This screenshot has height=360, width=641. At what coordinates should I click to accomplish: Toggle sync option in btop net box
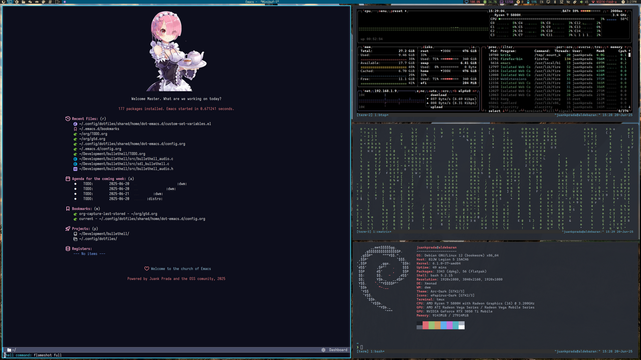(421, 91)
